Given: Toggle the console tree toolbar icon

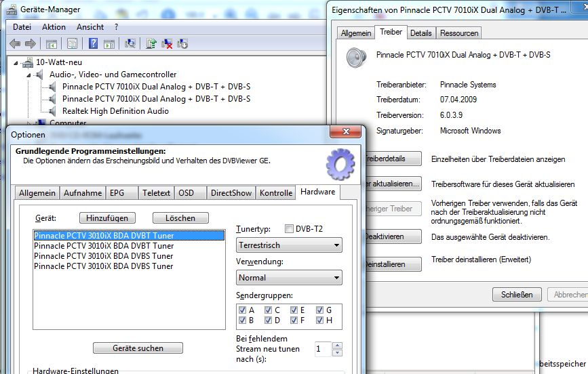Looking at the screenshot, I should click(52, 43).
